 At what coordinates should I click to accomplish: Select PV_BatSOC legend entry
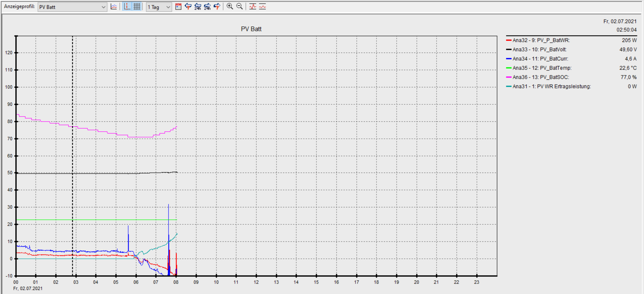click(540, 77)
